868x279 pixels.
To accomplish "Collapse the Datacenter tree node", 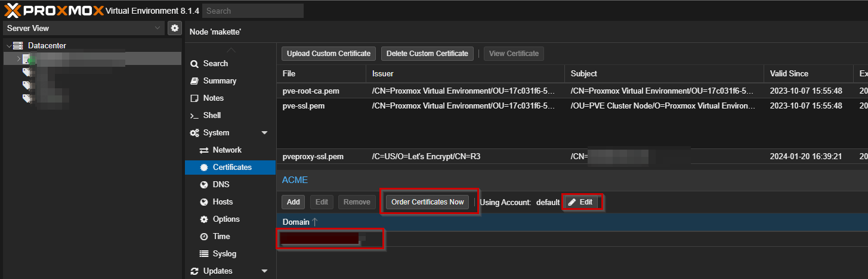I will click(8, 45).
